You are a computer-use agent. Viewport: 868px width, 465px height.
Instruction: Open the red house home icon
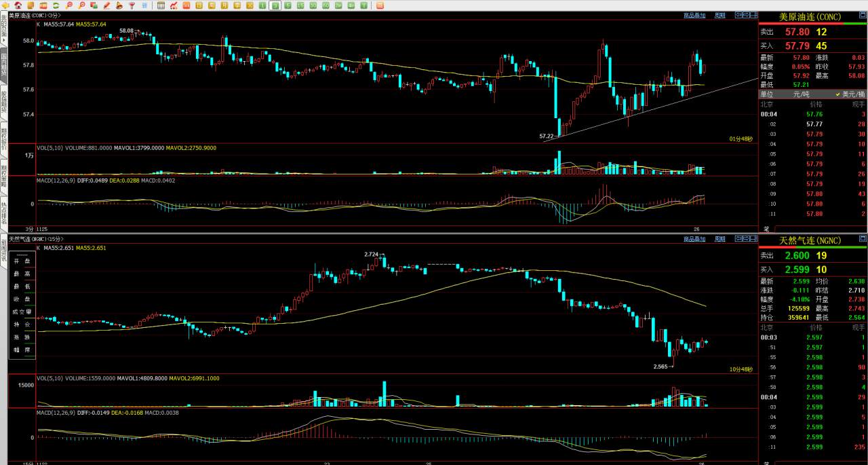click(18, 5)
